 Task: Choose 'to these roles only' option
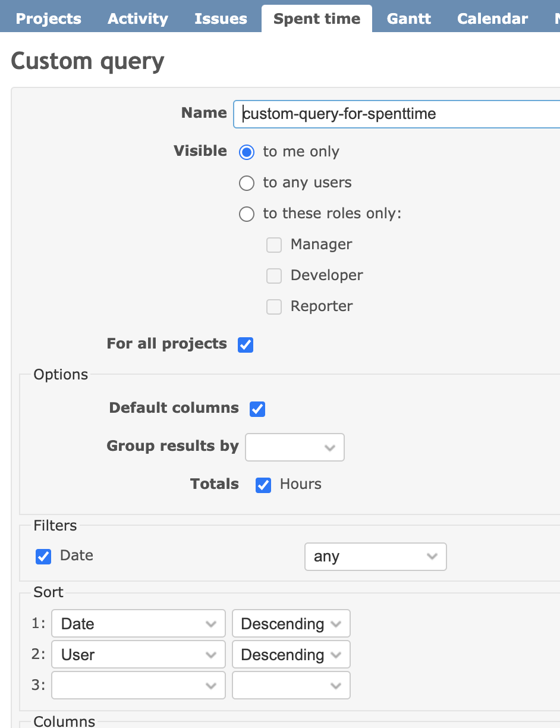pyautogui.click(x=247, y=214)
